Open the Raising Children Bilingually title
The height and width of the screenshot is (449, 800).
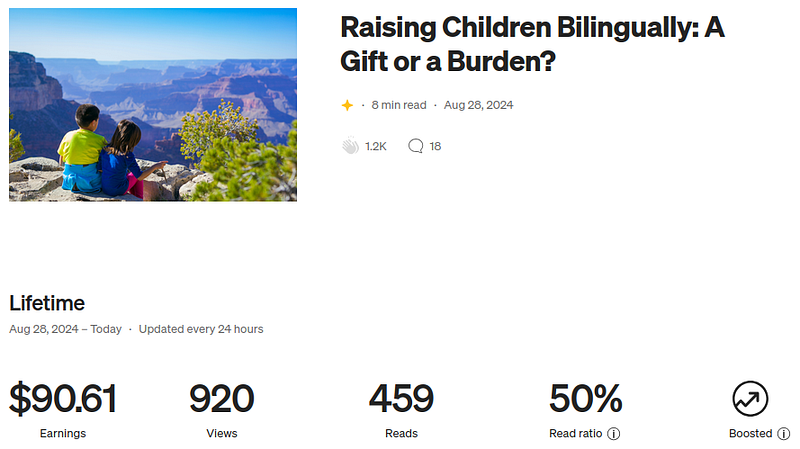pyautogui.click(x=531, y=44)
